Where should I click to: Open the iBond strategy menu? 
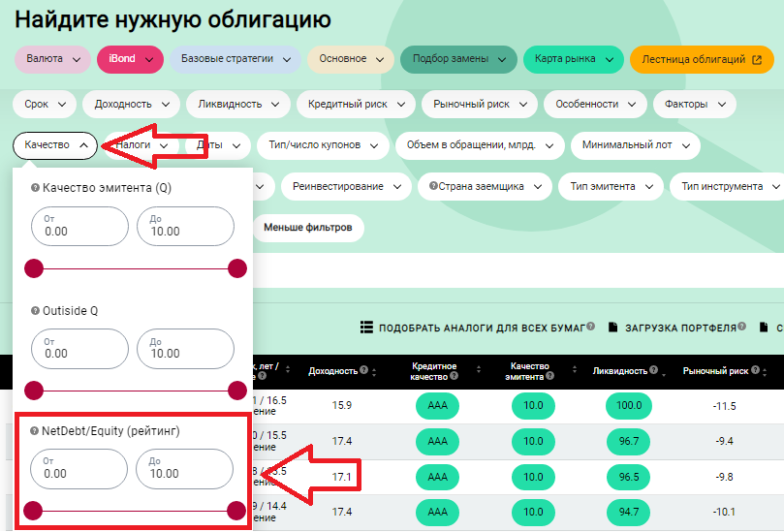coord(129,59)
